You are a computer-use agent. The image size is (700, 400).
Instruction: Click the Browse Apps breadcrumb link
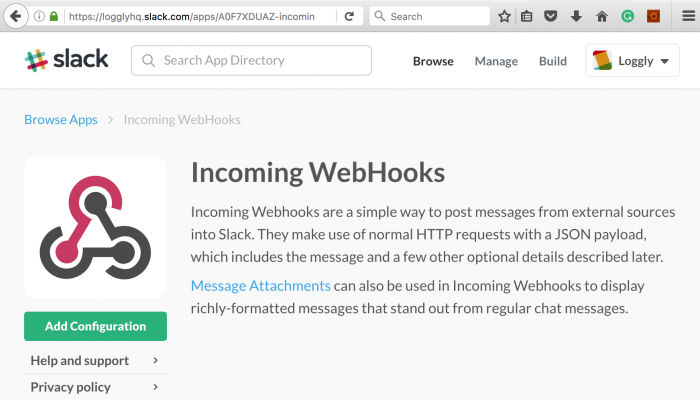(x=61, y=119)
